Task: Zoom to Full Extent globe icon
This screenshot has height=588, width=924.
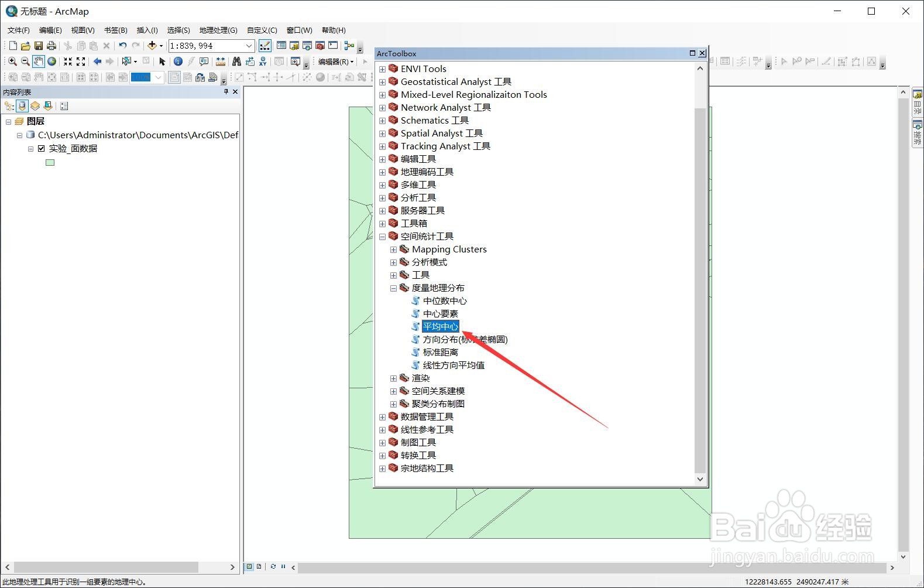Action: [51, 61]
